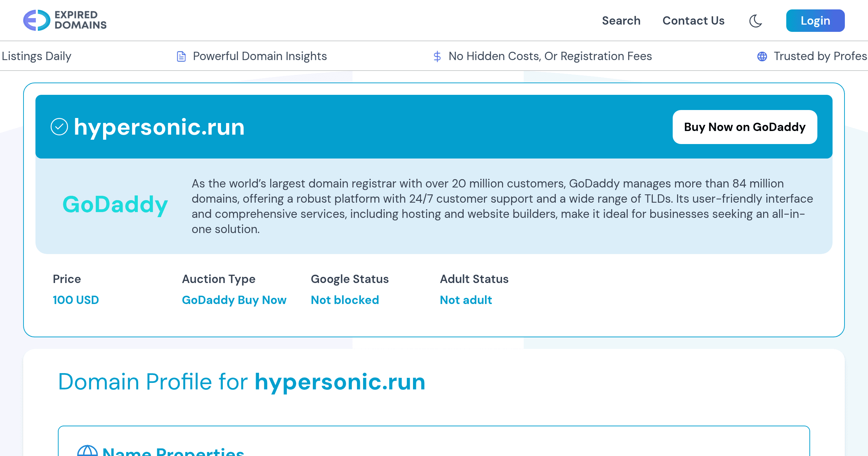This screenshot has width=868, height=456.
Task: Open the Contact Us page
Action: pyautogui.click(x=693, y=21)
